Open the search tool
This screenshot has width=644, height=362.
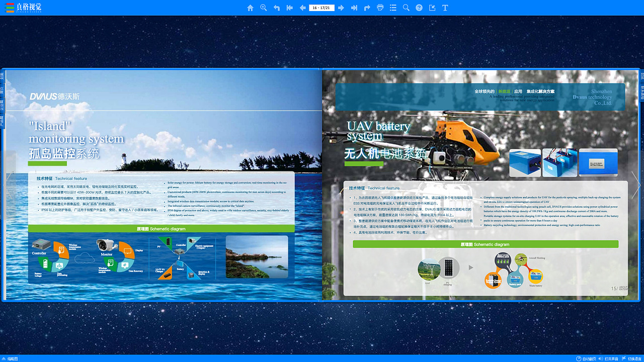coord(406,8)
